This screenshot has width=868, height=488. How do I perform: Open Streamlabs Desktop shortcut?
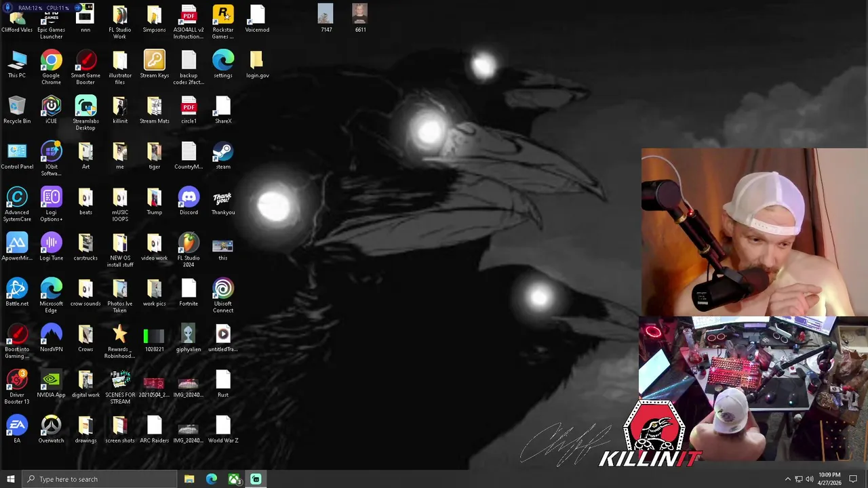(x=85, y=113)
